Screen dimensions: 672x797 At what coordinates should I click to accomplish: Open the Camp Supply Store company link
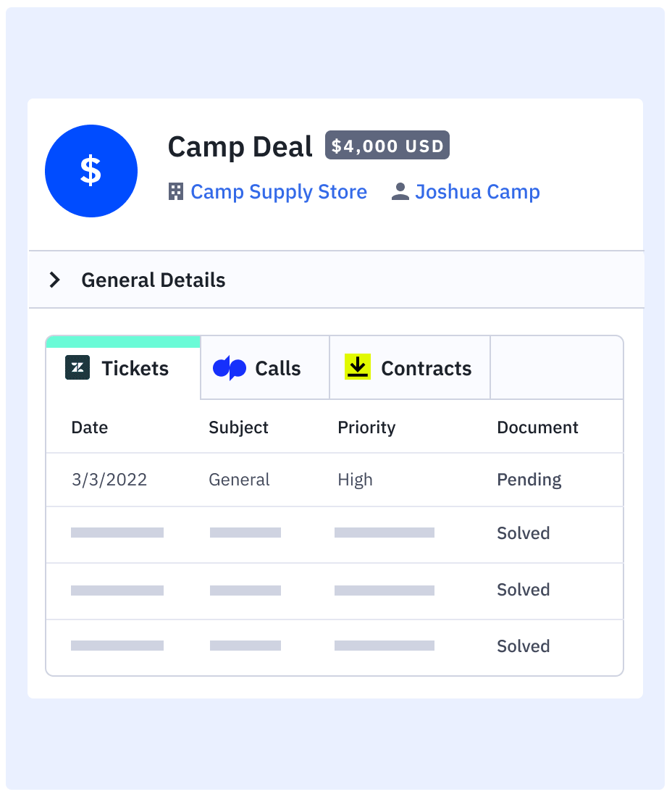(278, 191)
